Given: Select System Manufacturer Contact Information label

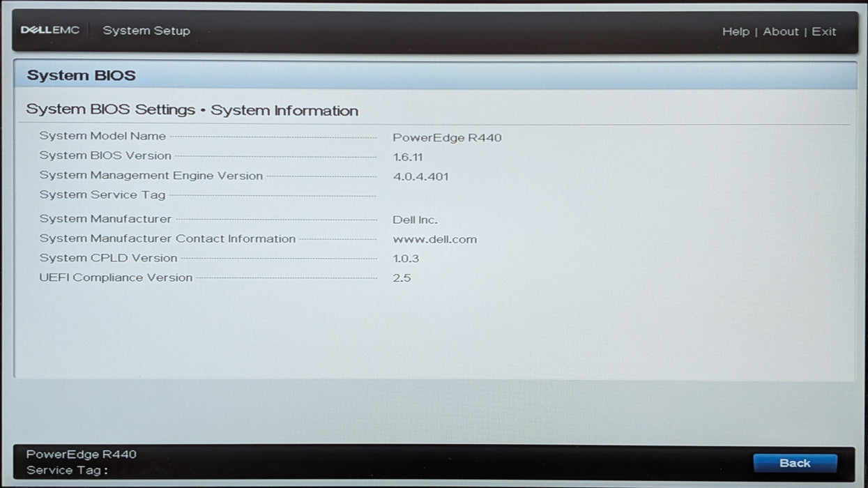Looking at the screenshot, I should click(x=167, y=238).
